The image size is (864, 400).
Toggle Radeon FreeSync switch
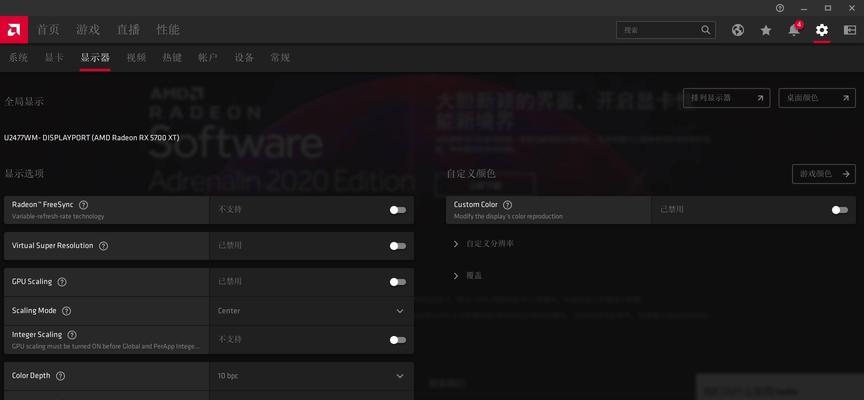coord(397,210)
